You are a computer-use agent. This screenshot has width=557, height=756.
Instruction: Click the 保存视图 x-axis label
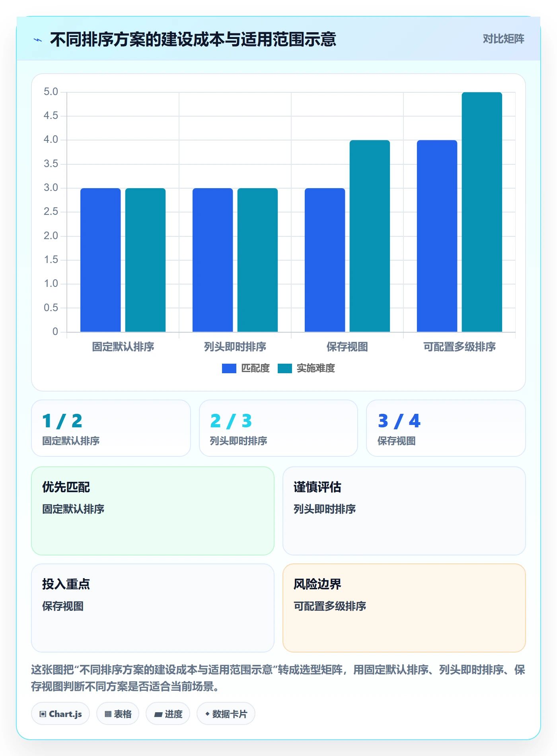tap(347, 347)
